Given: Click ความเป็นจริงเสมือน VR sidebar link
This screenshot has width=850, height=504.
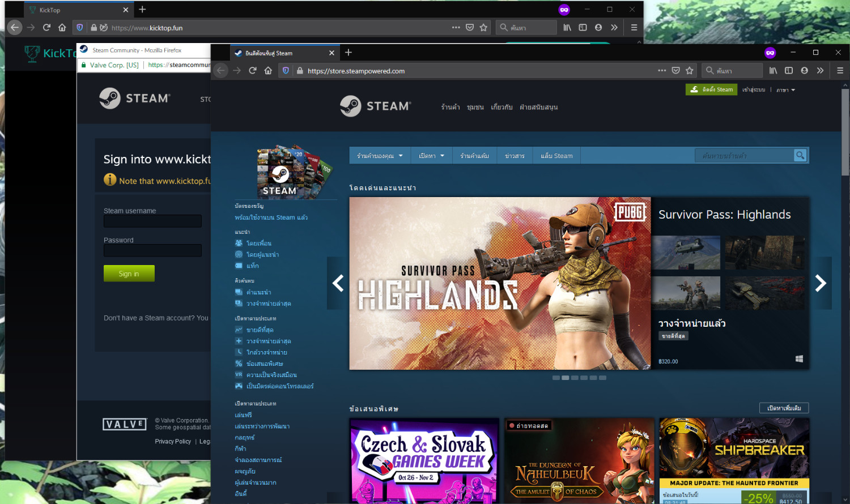Looking at the screenshot, I should [x=271, y=375].
